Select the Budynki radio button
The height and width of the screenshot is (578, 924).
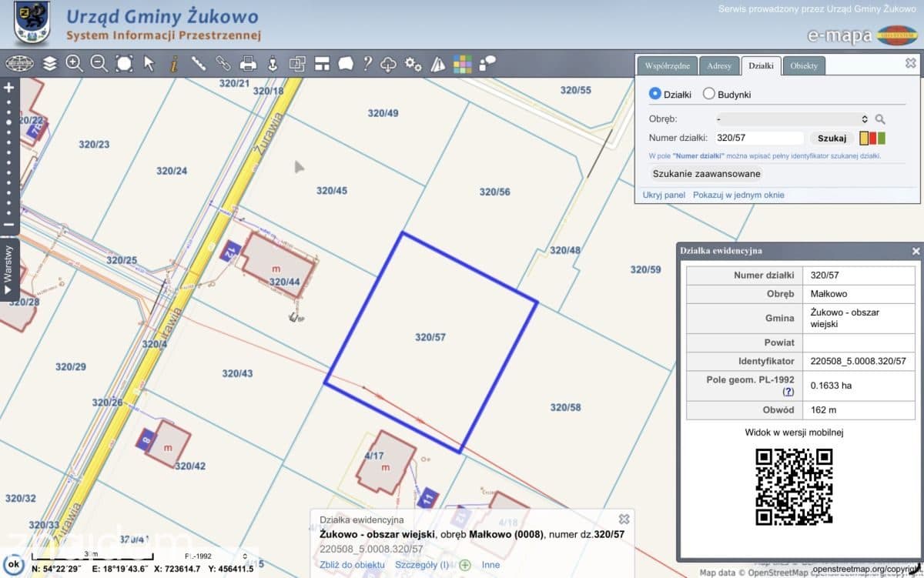point(708,94)
